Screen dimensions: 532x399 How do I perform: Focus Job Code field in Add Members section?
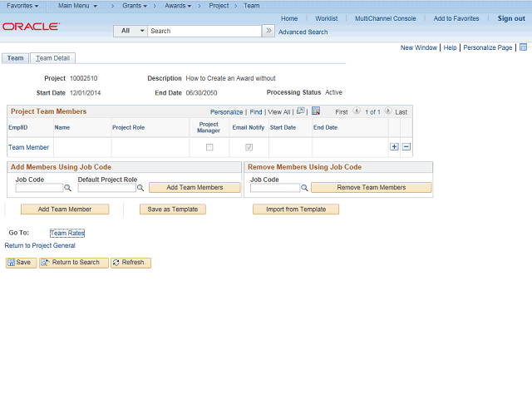(39, 188)
